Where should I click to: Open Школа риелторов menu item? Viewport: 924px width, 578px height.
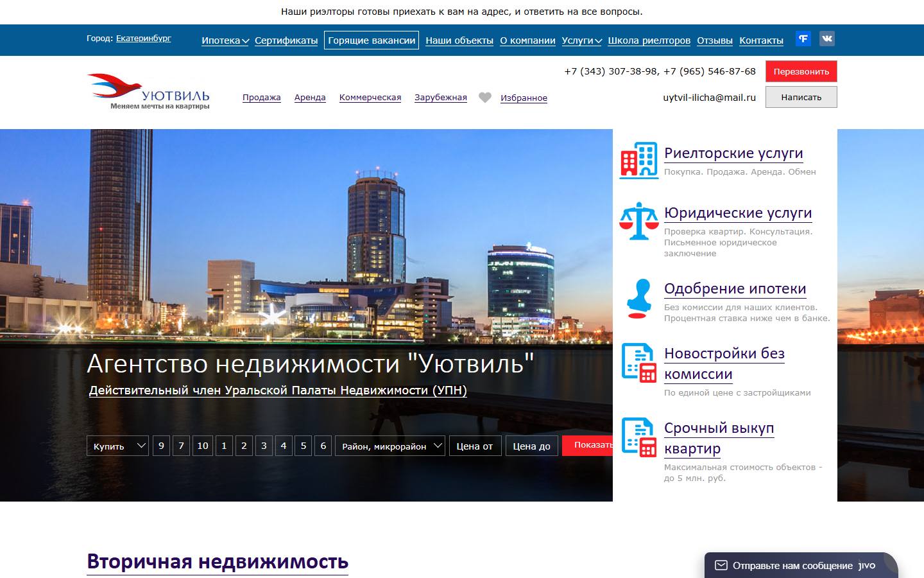649,40
